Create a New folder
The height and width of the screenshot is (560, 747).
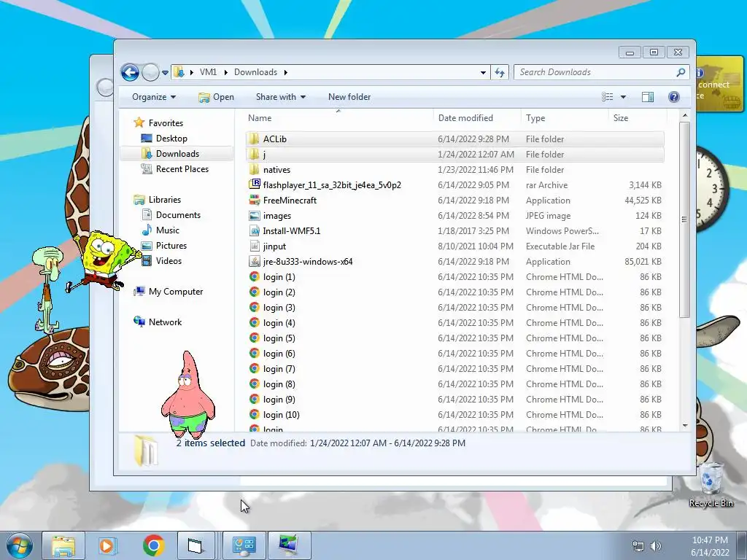[x=349, y=97]
